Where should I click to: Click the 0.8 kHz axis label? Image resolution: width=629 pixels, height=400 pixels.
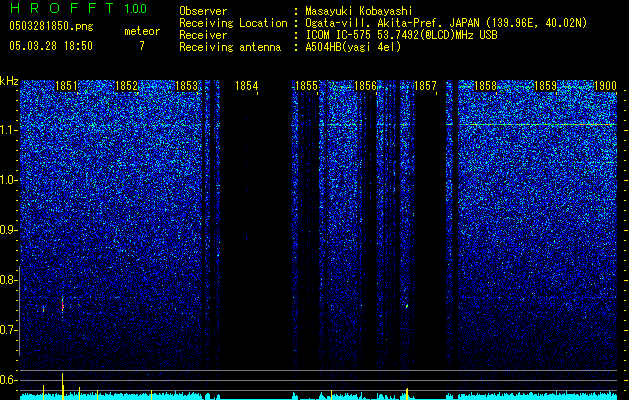(8, 280)
